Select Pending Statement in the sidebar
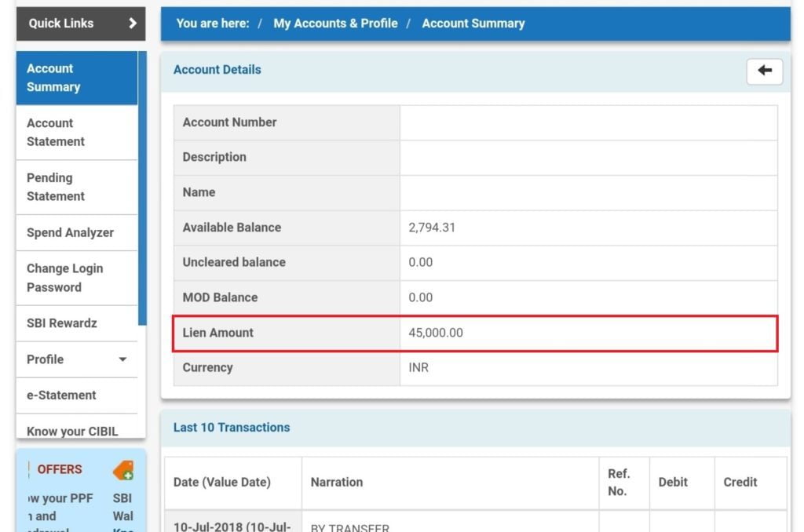804x532 pixels. click(x=77, y=187)
